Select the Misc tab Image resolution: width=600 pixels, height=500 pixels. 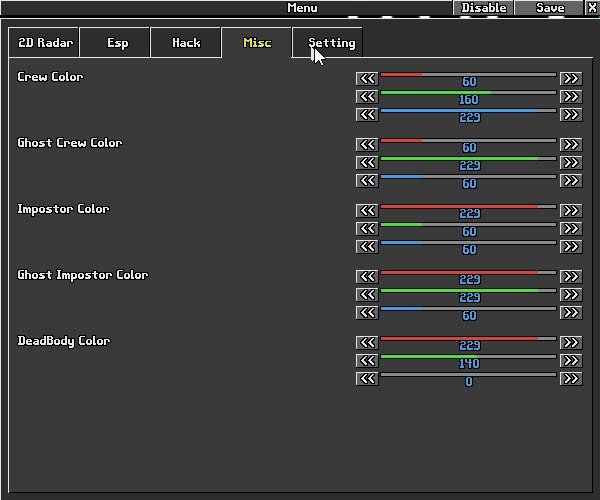[257, 42]
